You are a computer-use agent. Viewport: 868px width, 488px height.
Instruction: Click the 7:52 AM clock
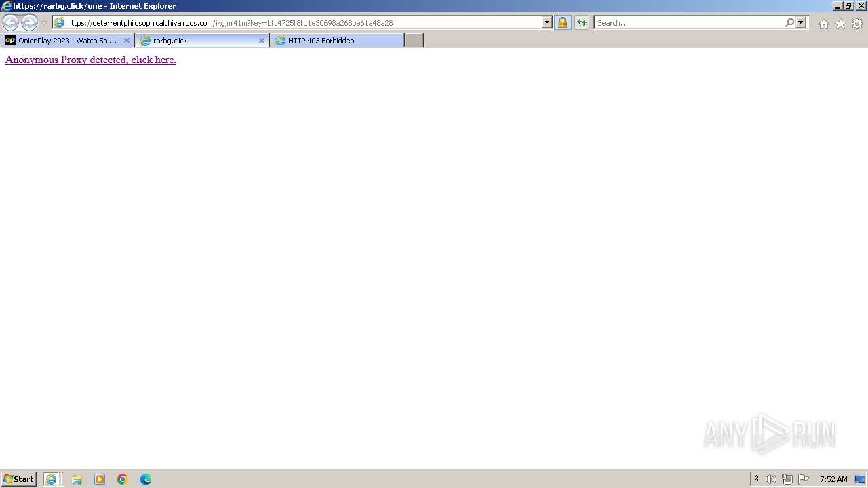(833, 479)
